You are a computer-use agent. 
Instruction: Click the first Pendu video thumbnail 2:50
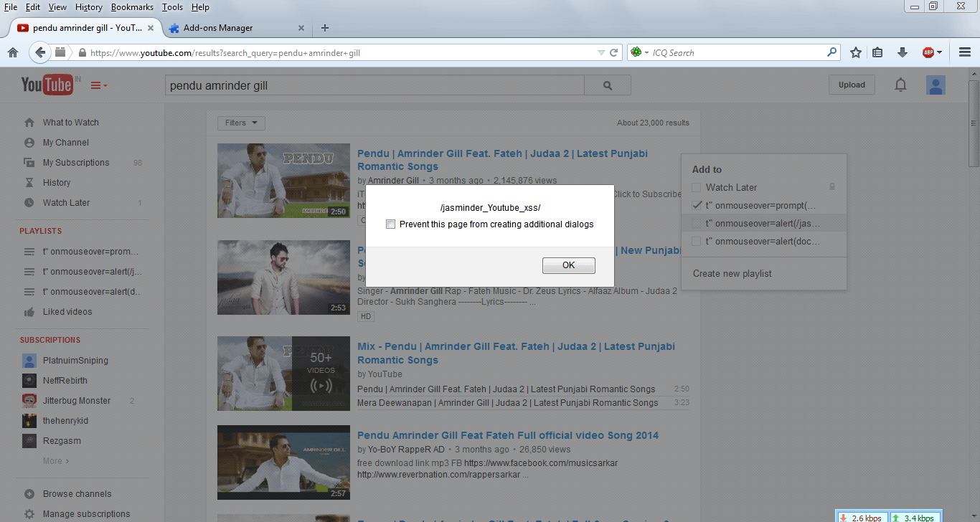point(284,181)
